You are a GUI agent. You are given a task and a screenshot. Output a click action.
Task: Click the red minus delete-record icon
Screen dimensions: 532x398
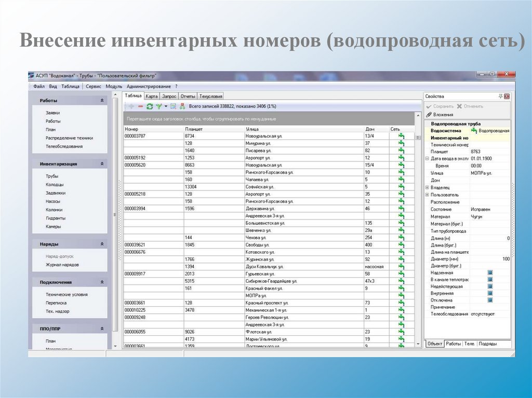pyautogui.click(x=140, y=106)
